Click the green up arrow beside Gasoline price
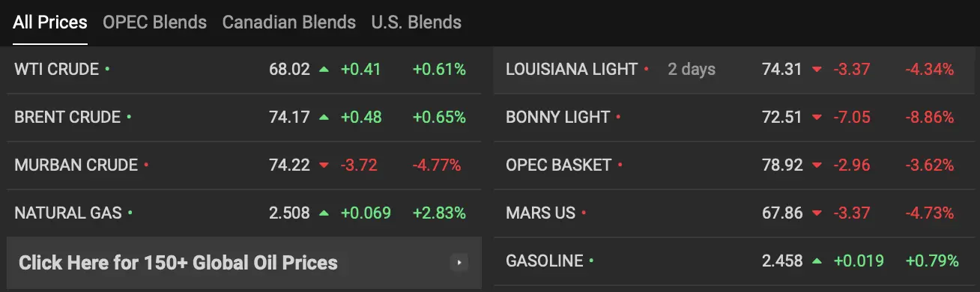This screenshot has height=292, width=980. point(817,261)
